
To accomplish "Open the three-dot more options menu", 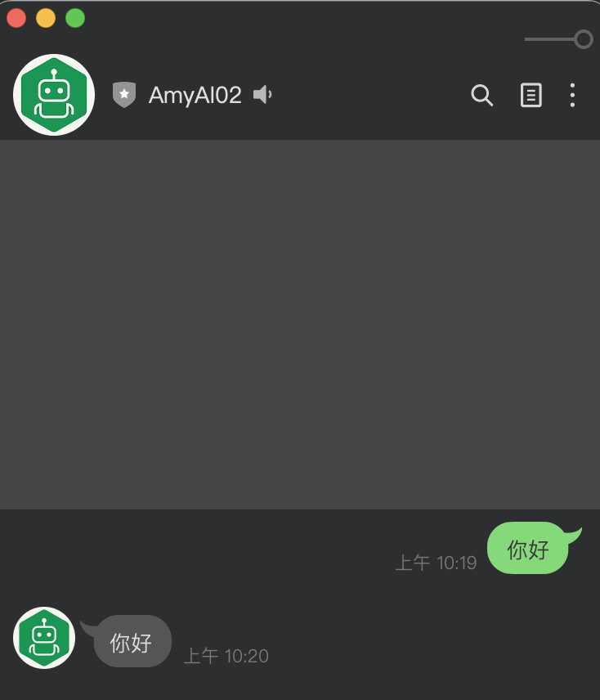I will pyautogui.click(x=572, y=95).
